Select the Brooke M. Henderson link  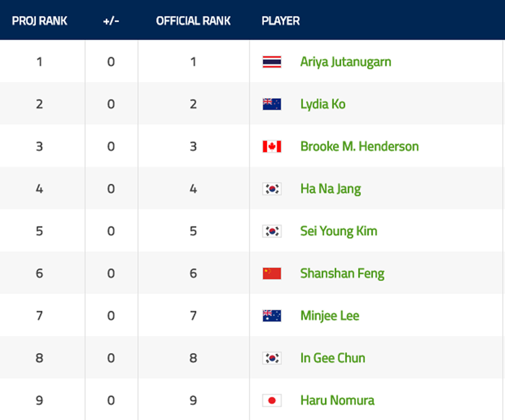[x=359, y=147]
